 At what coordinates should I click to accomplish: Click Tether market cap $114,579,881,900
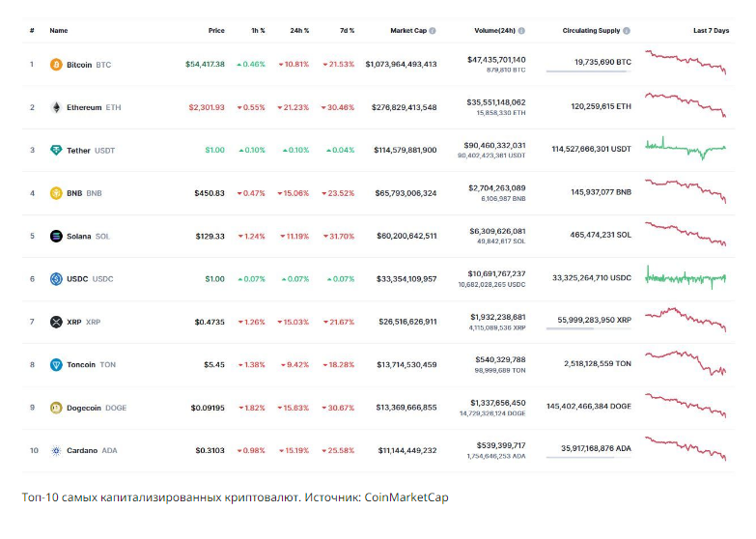click(405, 150)
